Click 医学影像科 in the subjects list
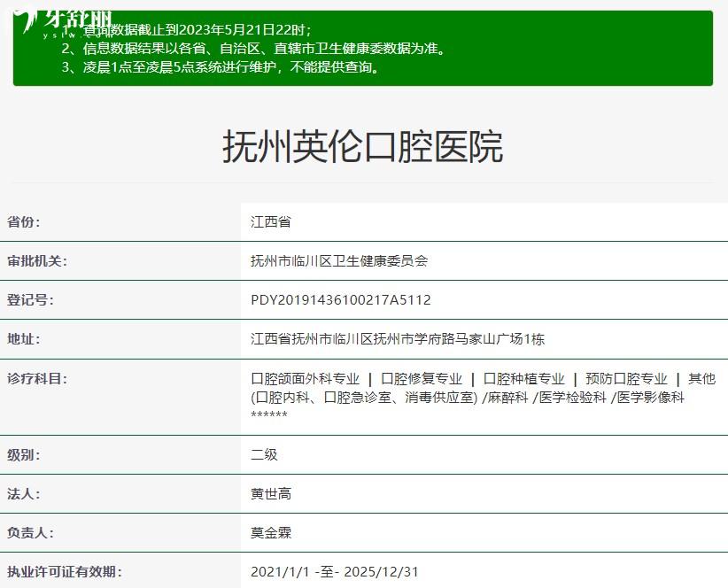 point(650,398)
